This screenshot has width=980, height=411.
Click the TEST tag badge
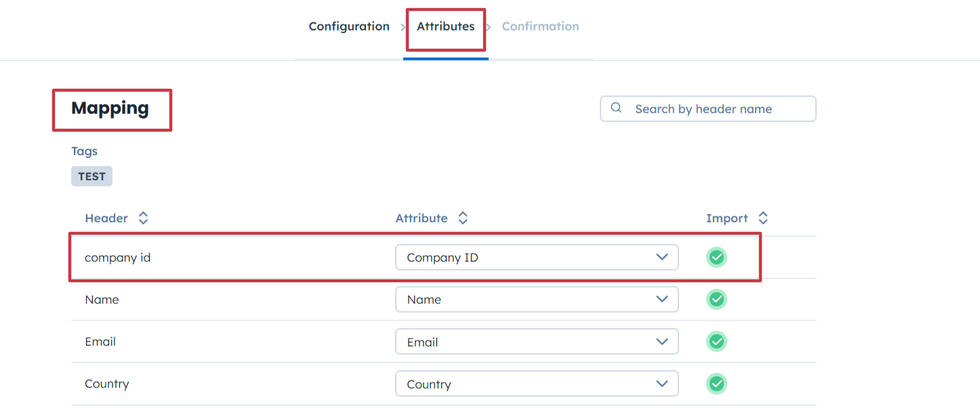click(x=91, y=176)
